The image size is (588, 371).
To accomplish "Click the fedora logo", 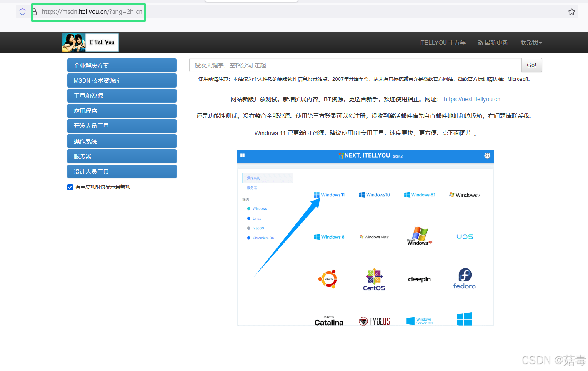I will coord(465,279).
